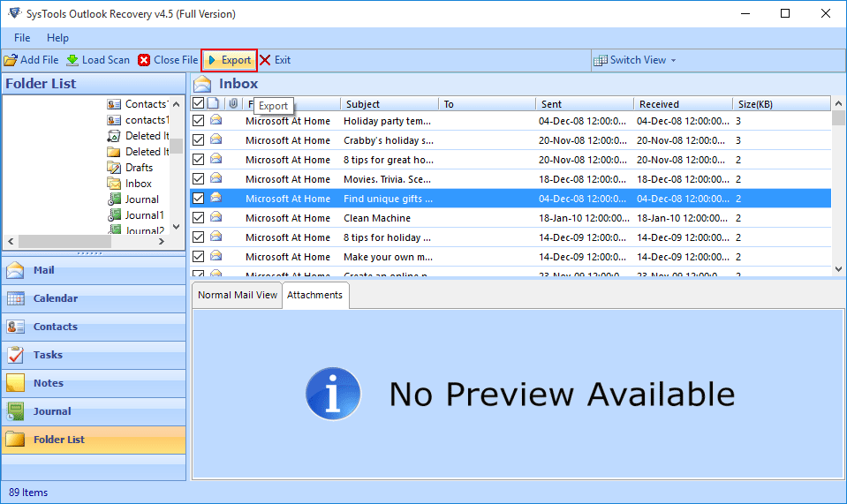847x504 pixels.
Task: Click the Export toolbar button
Action: tap(230, 60)
